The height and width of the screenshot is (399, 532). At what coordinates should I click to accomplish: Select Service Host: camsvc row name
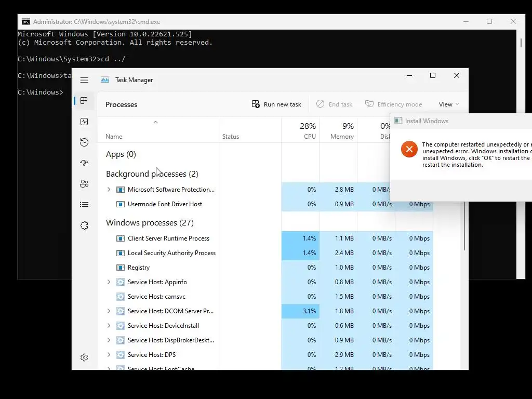pyautogui.click(x=156, y=297)
